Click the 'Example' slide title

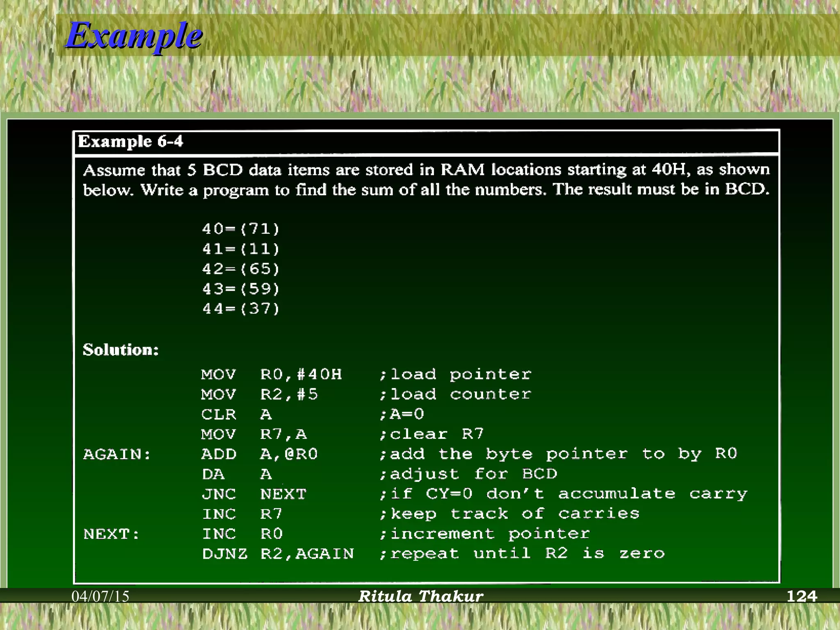(134, 36)
